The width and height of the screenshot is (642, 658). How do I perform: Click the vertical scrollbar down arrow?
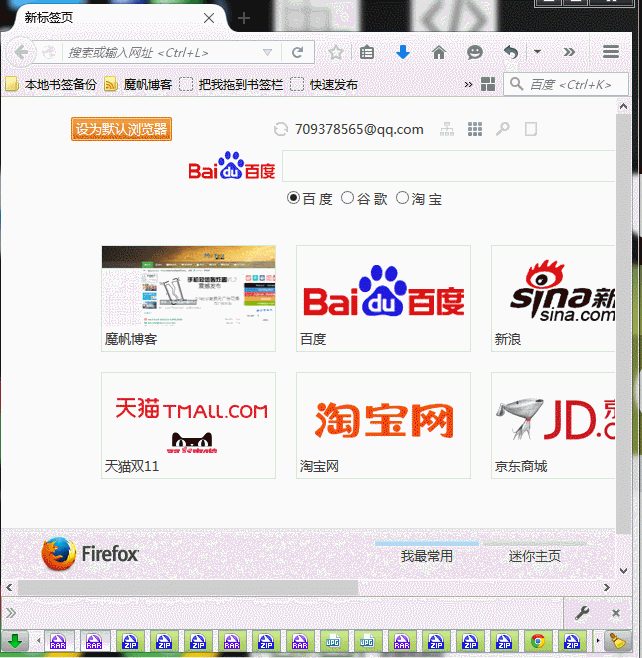(624, 571)
